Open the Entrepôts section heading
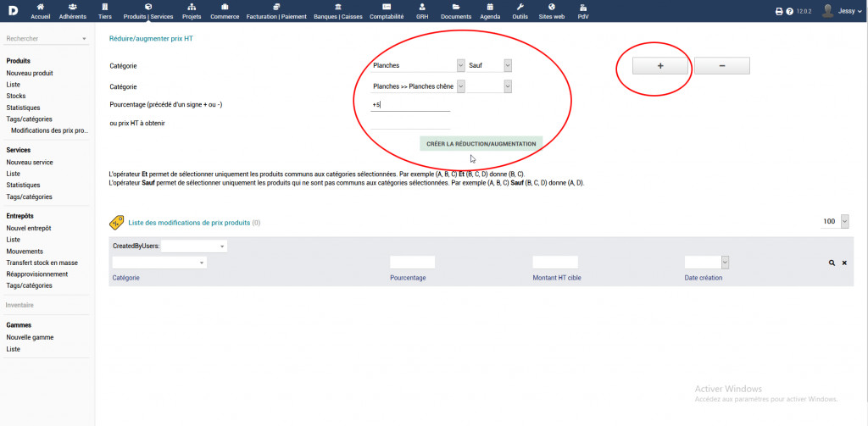868x426 pixels. [19, 216]
